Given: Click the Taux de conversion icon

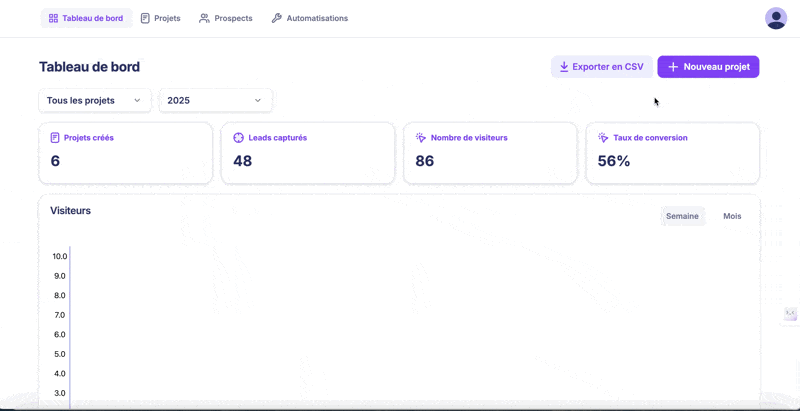Looking at the screenshot, I should tap(603, 138).
